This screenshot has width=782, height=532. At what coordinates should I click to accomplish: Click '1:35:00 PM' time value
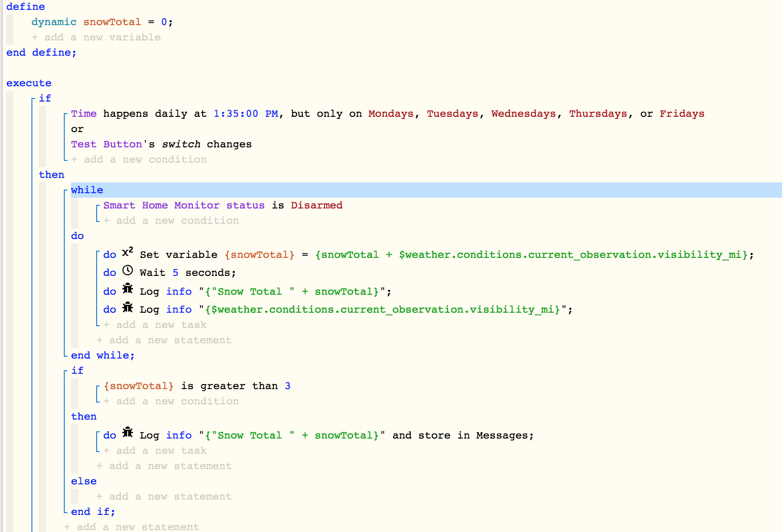coord(246,114)
